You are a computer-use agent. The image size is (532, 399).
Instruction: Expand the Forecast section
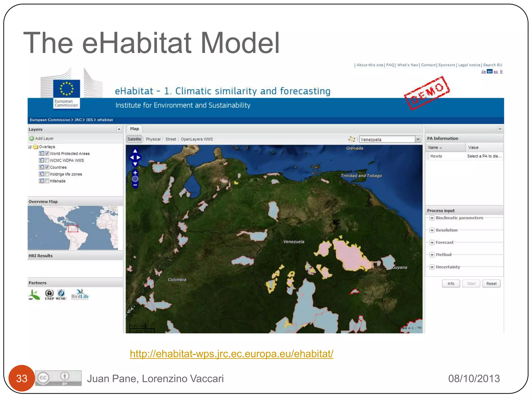pyautogui.click(x=432, y=242)
